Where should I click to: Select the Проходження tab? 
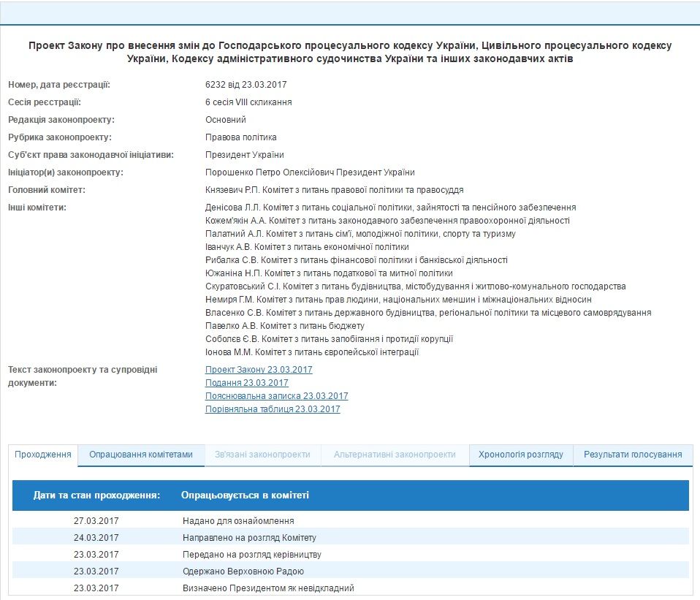click(43, 455)
